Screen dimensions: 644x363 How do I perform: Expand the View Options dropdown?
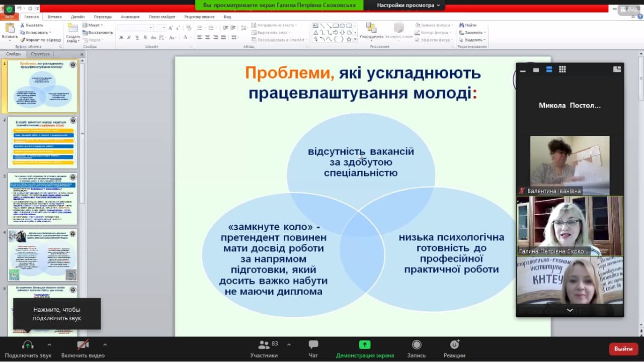[409, 5]
